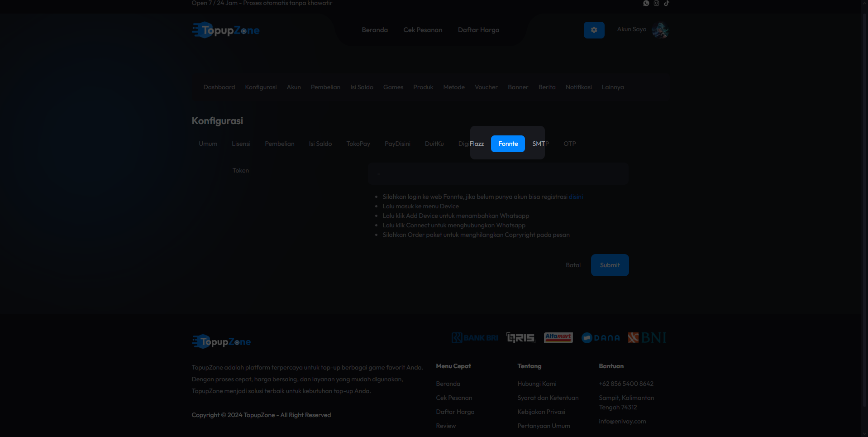Switch to the TokoPay configuration tab
868x437 pixels.
click(358, 144)
